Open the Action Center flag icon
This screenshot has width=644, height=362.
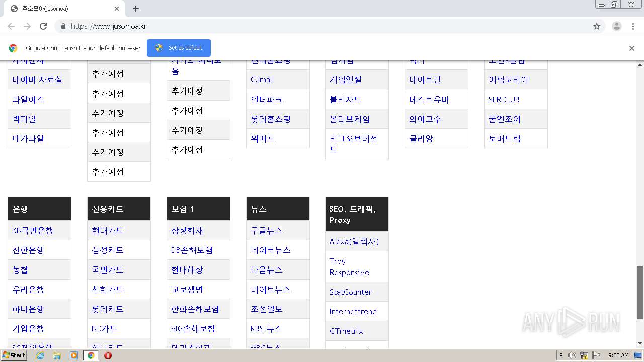pyautogui.click(x=596, y=355)
